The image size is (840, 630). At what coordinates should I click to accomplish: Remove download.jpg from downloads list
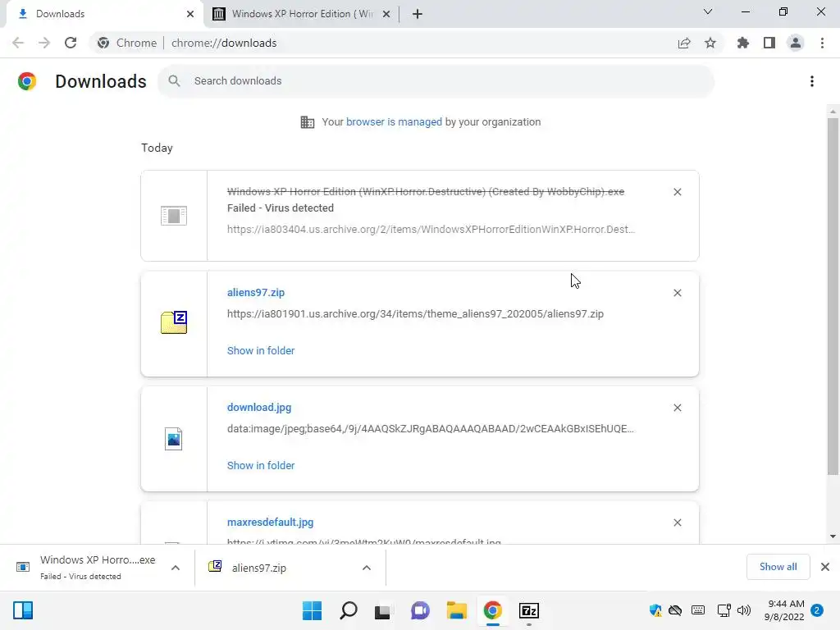click(677, 408)
